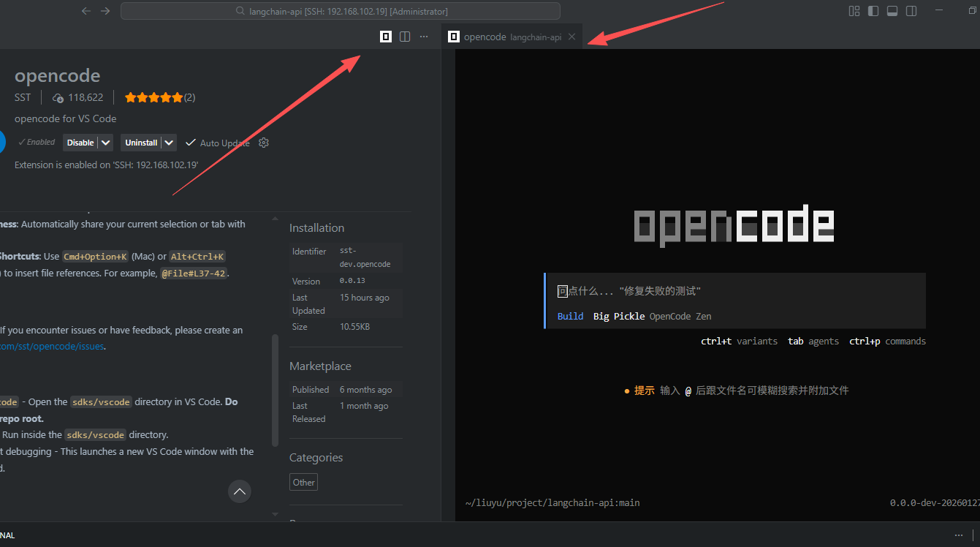Open the sst/opencode/issues link
This screenshot has width=980, height=547.
pos(52,347)
